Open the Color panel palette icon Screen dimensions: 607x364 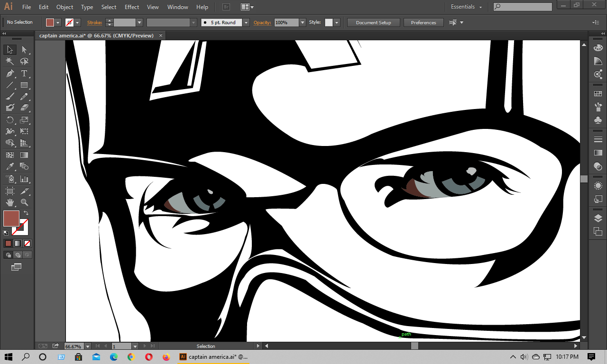pyautogui.click(x=598, y=48)
